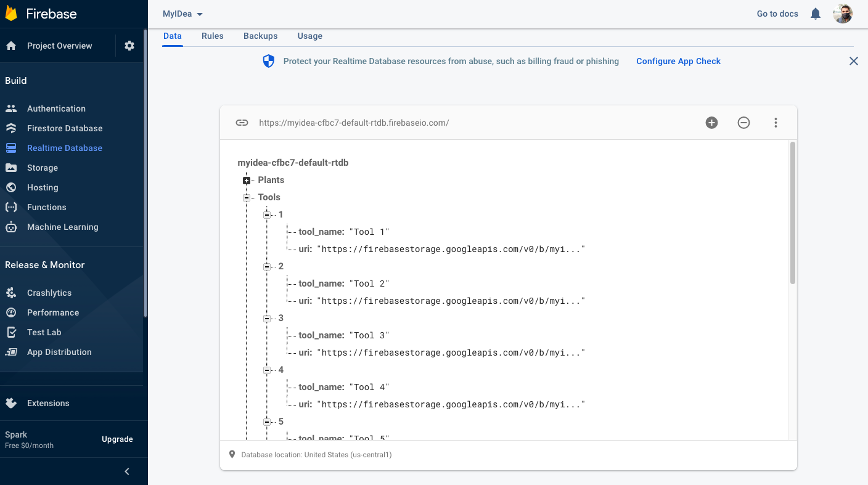Collapse node 2 under Tools
Screen dimensions: 868x485
click(x=267, y=267)
